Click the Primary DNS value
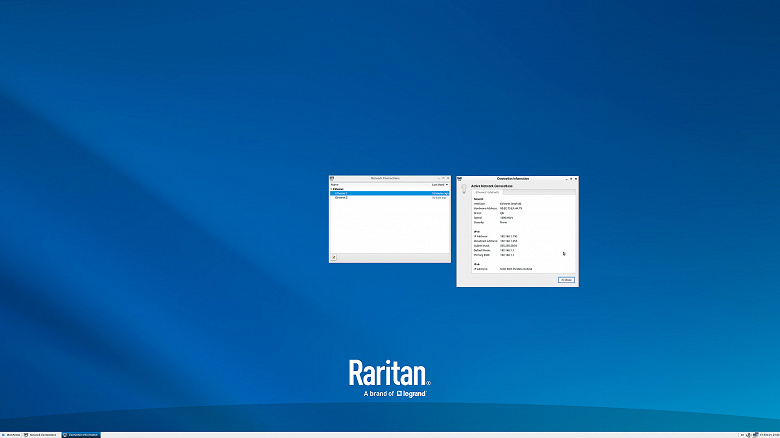Image resolution: width=780 pixels, height=438 pixels. click(507, 255)
